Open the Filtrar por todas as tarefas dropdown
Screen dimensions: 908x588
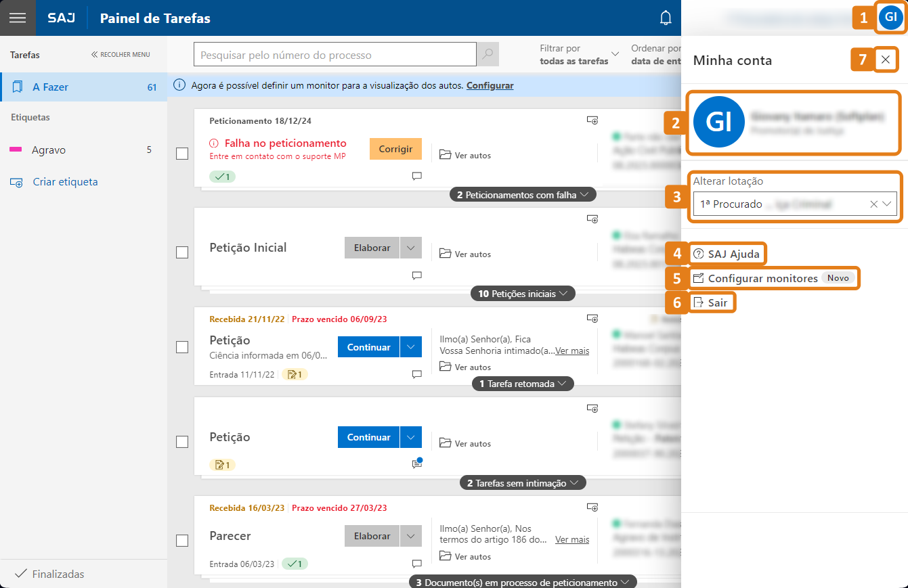[x=580, y=55]
